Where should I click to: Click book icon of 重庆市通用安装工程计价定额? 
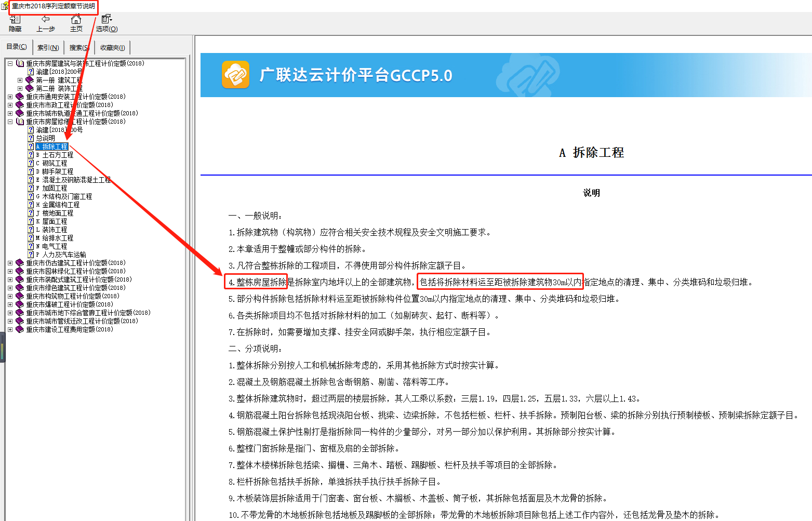point(20,97)
